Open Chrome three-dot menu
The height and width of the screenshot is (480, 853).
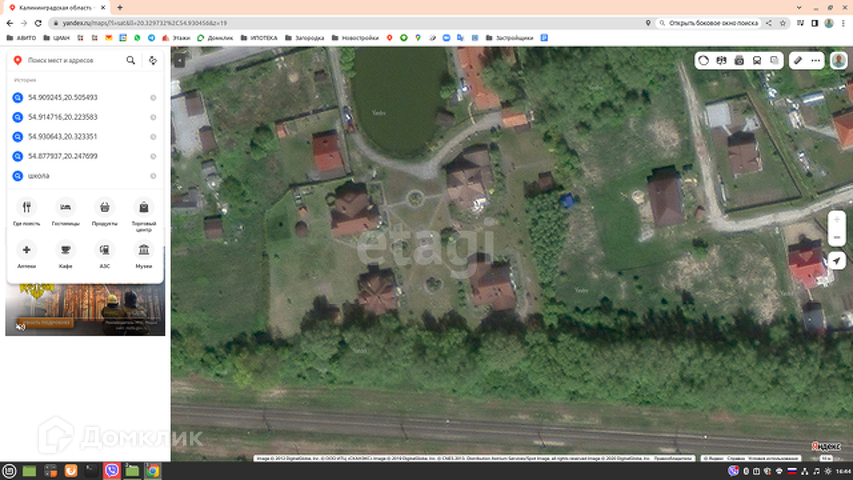[x=843, y=23]
